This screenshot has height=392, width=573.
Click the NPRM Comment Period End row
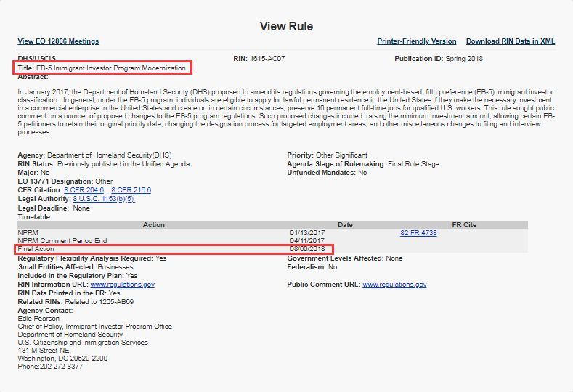tap(62, 241)
